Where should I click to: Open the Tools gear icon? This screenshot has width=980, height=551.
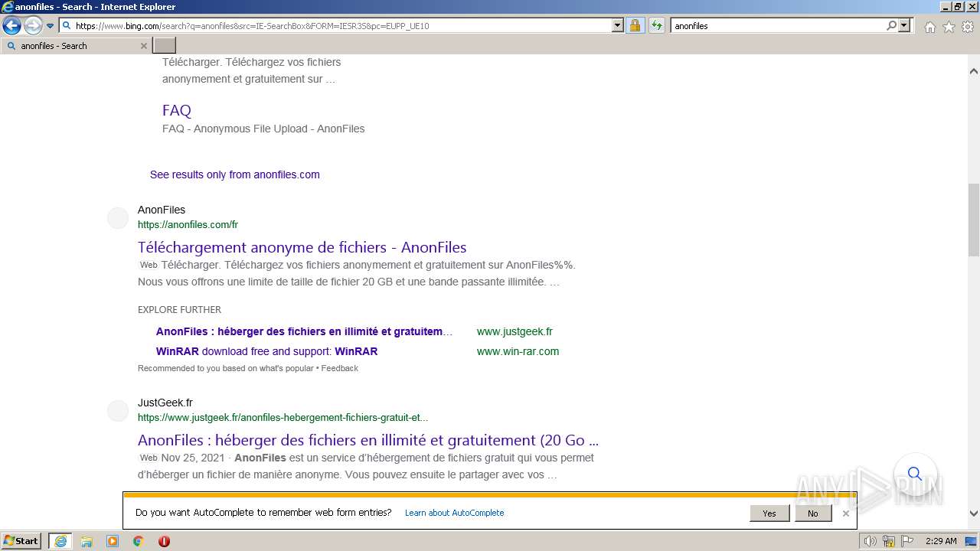tap(967, 27)
